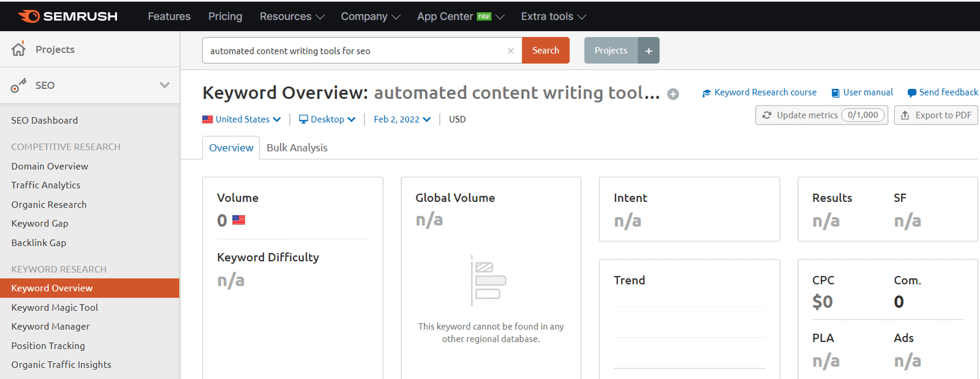Open the United States country dropdown
Viewport: 980px width, 379px height.
(x=241, y=120)
